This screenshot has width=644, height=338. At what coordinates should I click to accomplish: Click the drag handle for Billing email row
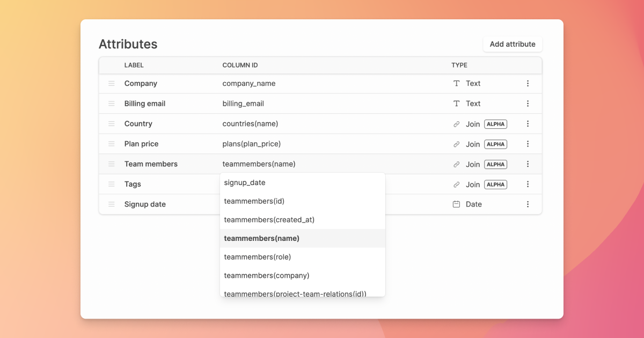[112, 104]
